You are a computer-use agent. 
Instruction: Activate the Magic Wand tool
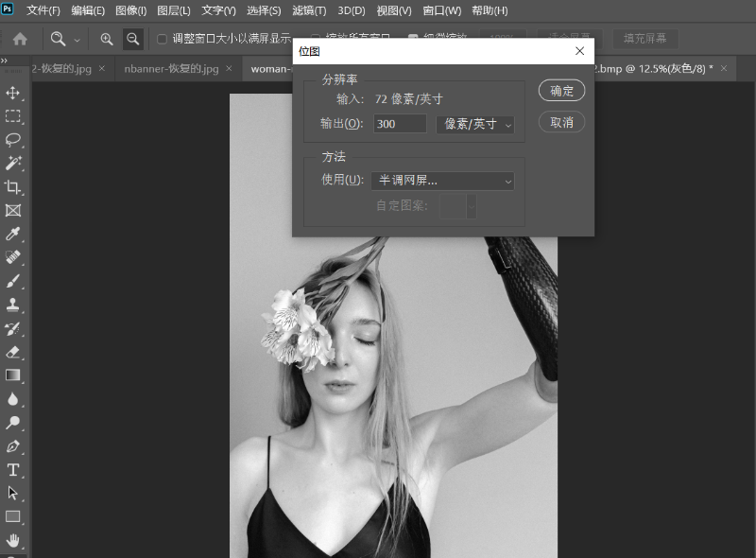(x=13, y=164)
